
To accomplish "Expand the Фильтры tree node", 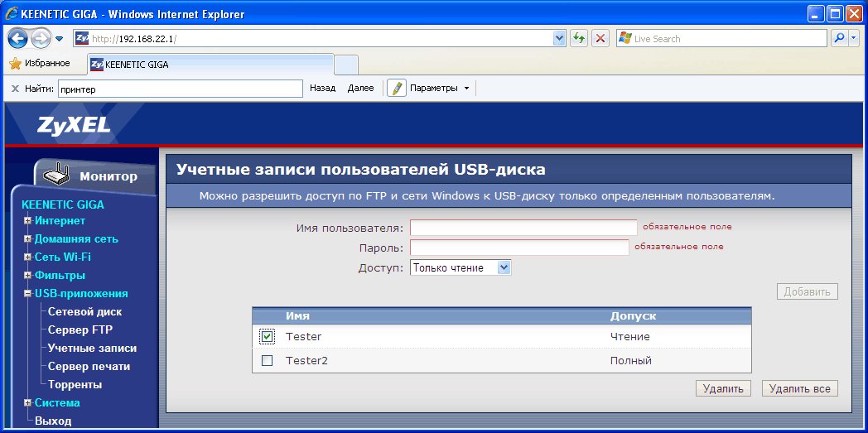I will point(27,276).
